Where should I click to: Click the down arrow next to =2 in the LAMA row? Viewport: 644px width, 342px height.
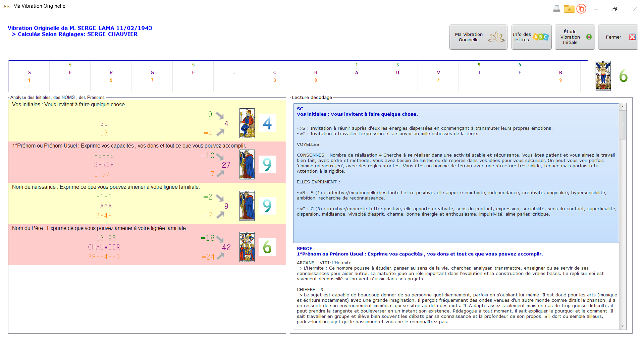coord(220,198)
